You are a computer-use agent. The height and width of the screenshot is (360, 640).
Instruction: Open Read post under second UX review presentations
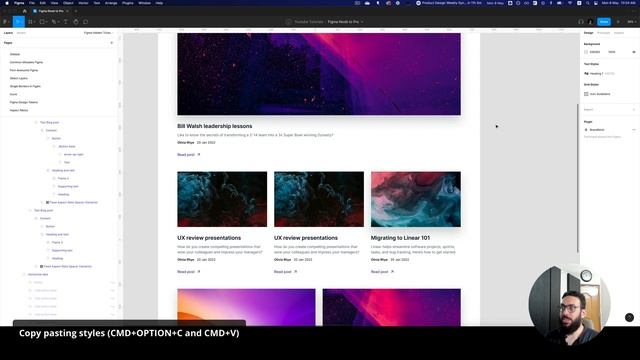click(x=285, y=272)
